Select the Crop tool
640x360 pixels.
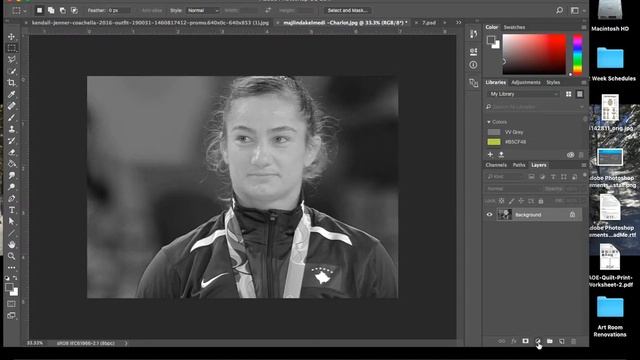tap(11, 83)
